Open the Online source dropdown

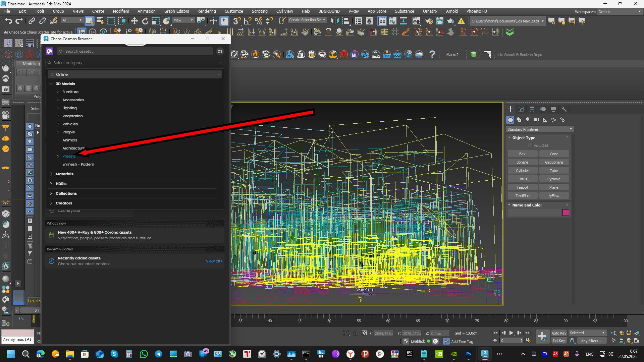[135, 74]
